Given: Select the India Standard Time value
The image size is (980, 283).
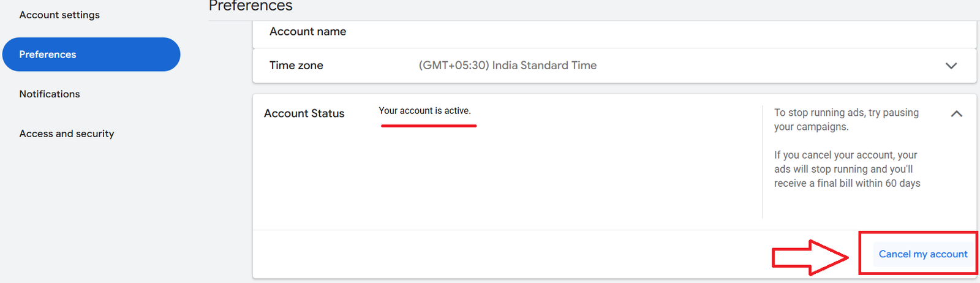Looking at the screenshot, I should [507, 66].
